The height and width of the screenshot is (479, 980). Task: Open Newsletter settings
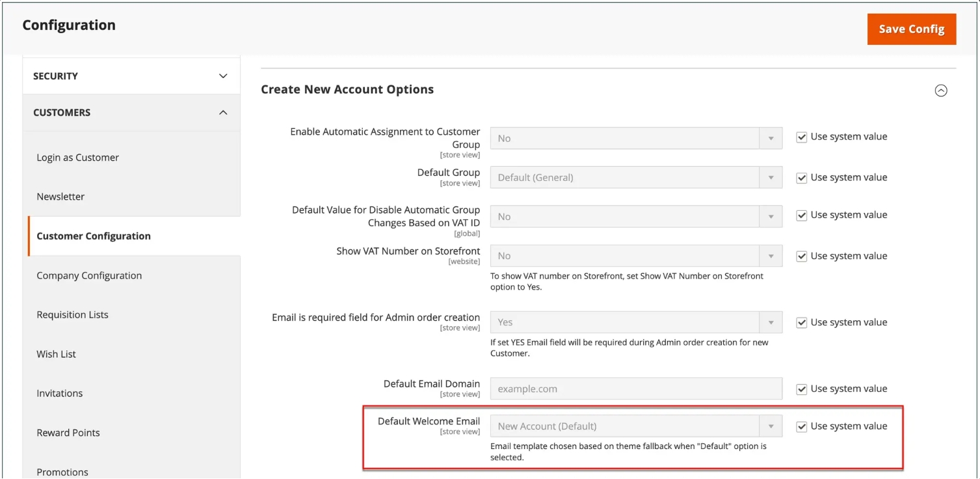(x=60, y=197)
